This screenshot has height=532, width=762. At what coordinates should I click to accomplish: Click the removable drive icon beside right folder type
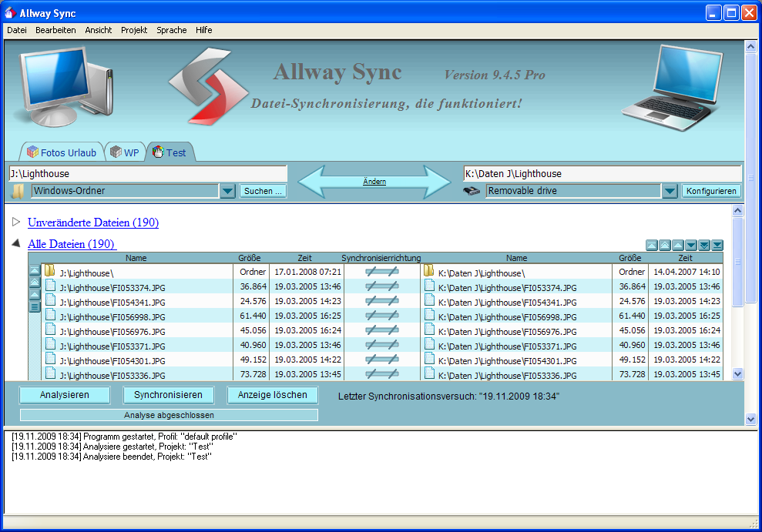point(472,191)
